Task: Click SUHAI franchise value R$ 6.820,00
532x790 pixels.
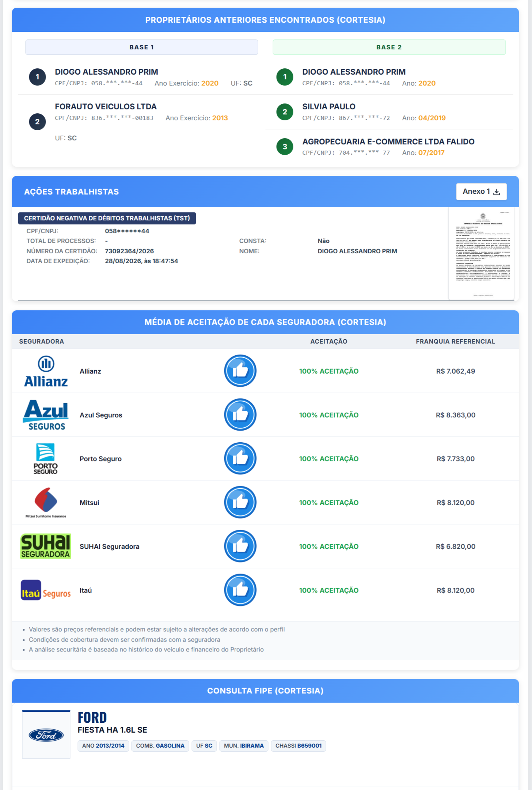Action: tap(456, 547)
